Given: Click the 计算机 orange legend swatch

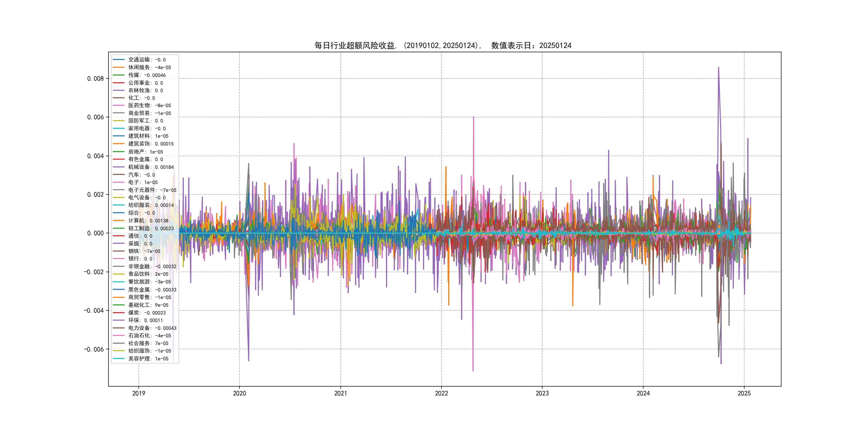Looking at the screenshot, I should pyautogui.click(x=119, y=221).
